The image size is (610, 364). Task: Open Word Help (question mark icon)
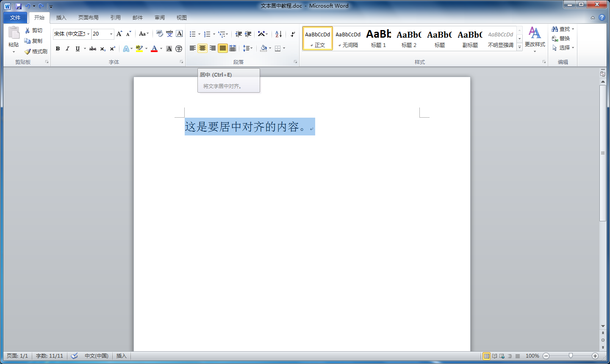[602, 17]
